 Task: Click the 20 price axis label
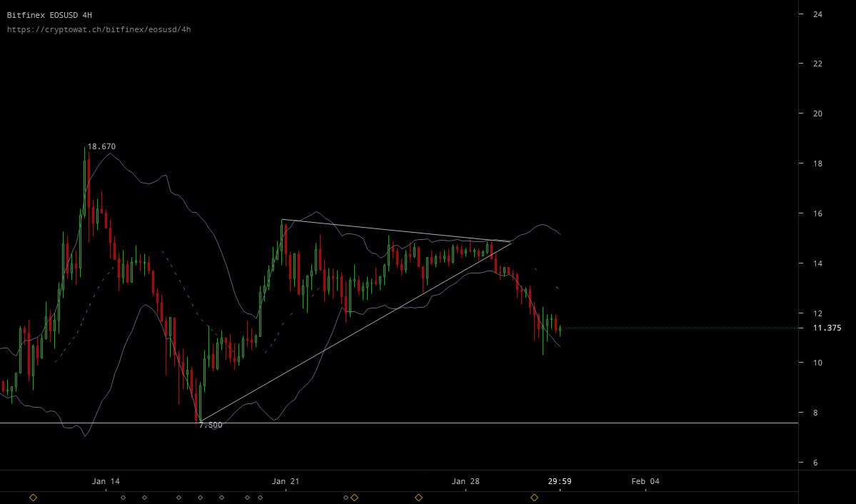pos(817,114)
